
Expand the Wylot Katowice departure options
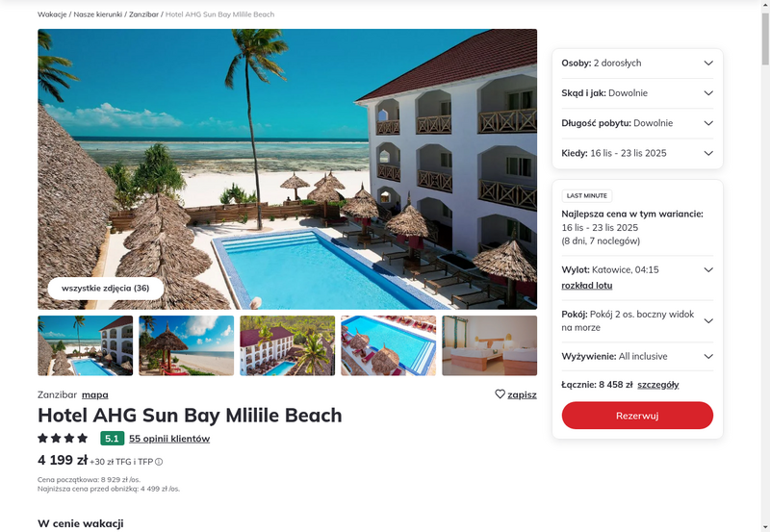pos(637,270)
